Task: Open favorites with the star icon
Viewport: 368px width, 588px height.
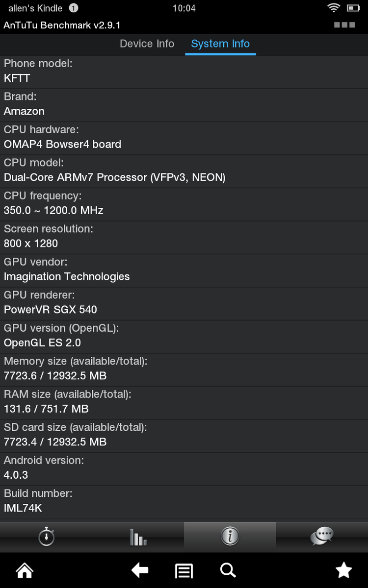Action: tap(343, 570)
